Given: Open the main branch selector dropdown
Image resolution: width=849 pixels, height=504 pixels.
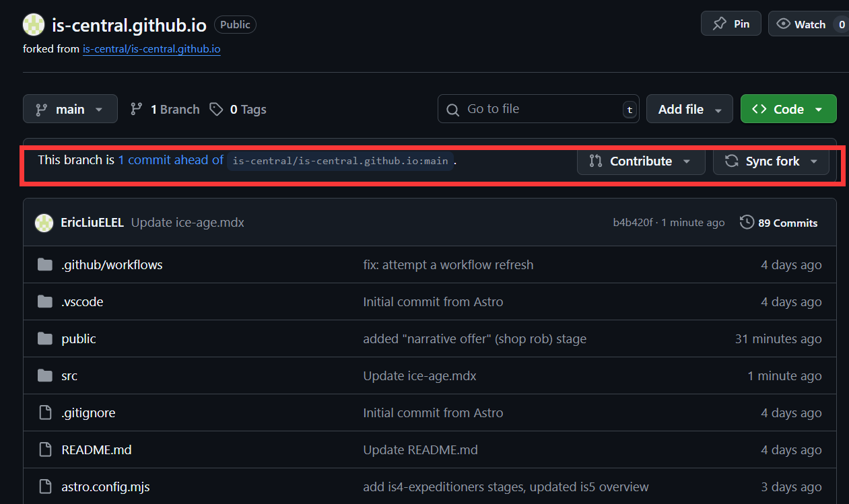Looking at the screenshot, I should pyautogui.click(x=70, y=109).
